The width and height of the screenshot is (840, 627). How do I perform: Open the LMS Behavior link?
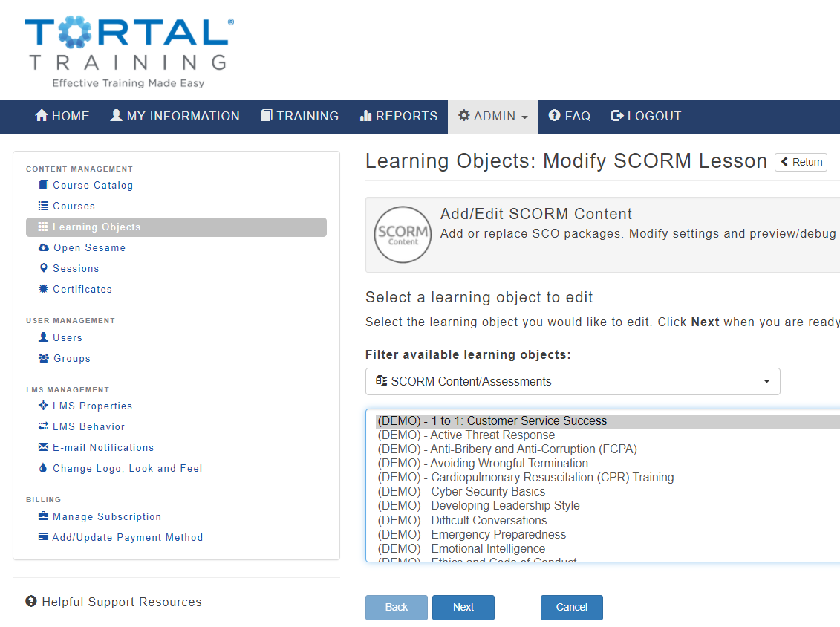pyautogui.click(x=88, y=426)
